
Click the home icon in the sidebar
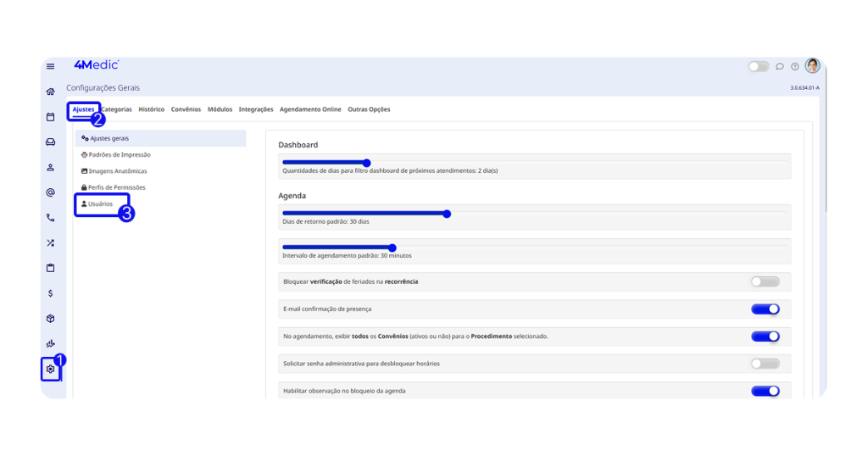point(51,92)
